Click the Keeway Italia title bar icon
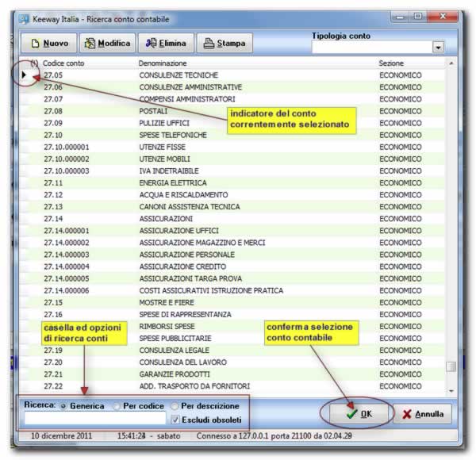The height and width of the screenshot is (460, 476). pos(24,18)
